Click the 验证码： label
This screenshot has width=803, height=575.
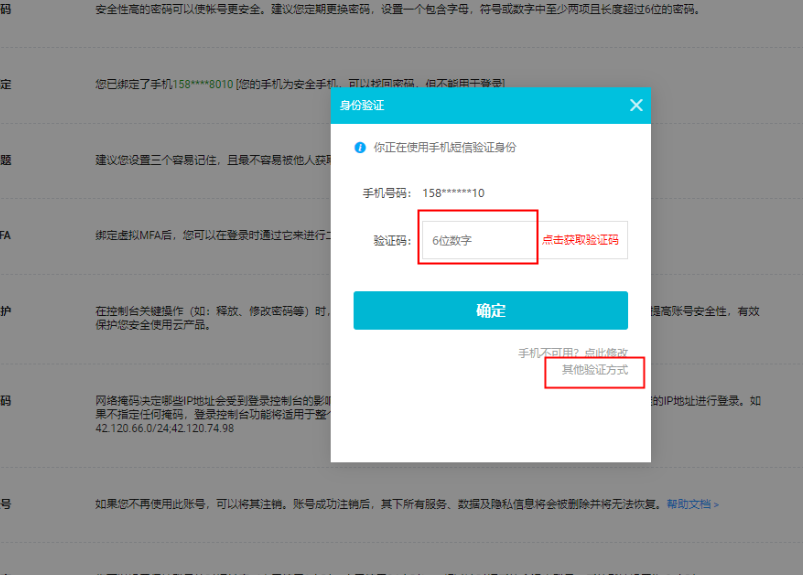392,241
